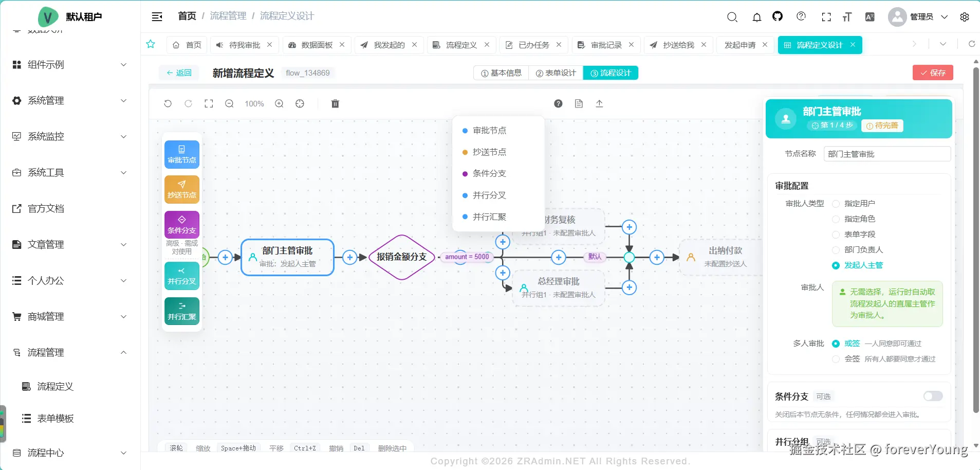Choose 并行汇聚 from the popup menu
The height and width of the screenshot is (470, 980).
coord(498,217)
